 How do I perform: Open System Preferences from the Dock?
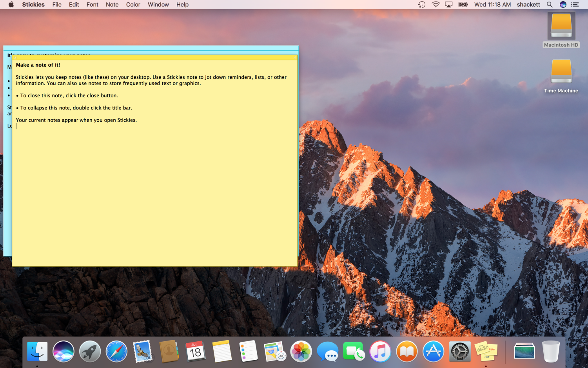459,351
